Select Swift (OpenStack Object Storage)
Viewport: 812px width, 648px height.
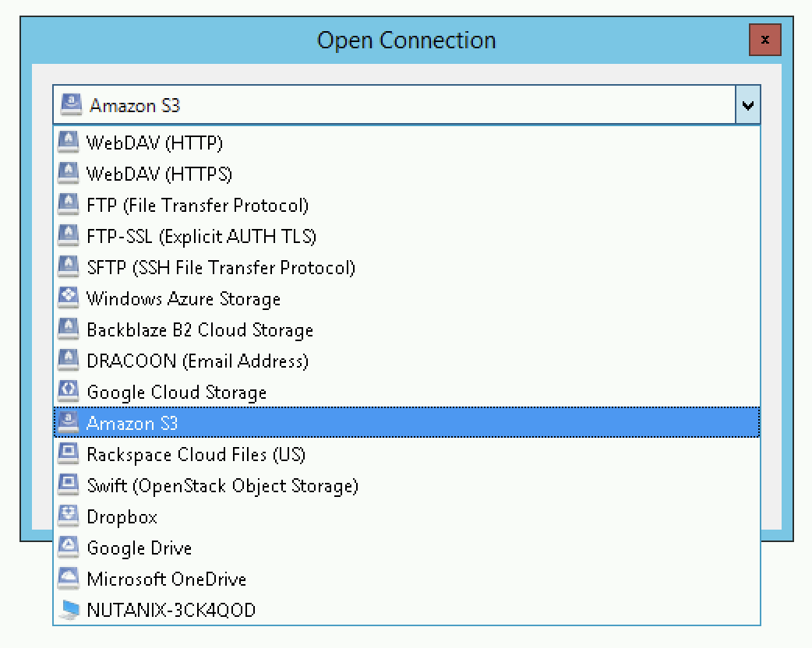[407, 485]
